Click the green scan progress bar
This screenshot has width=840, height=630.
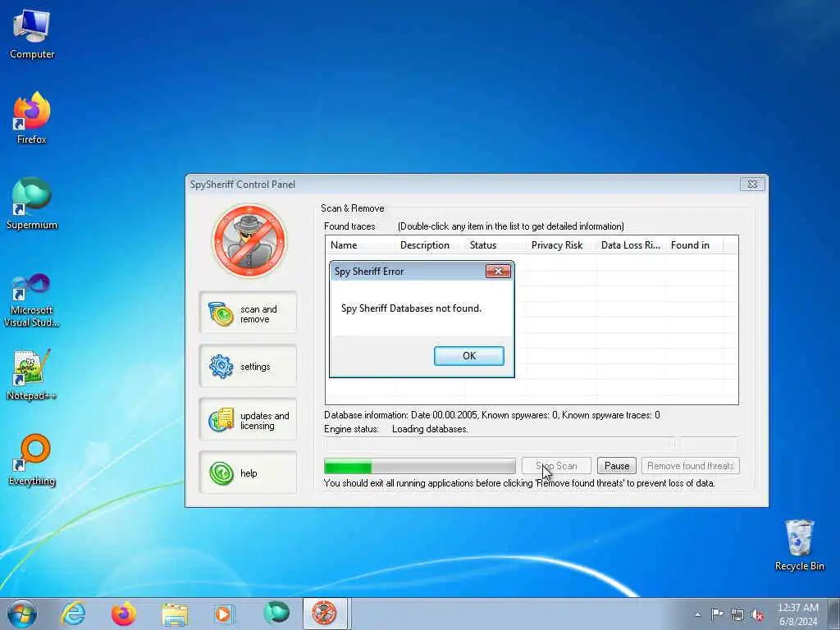(x=419, y=466)
